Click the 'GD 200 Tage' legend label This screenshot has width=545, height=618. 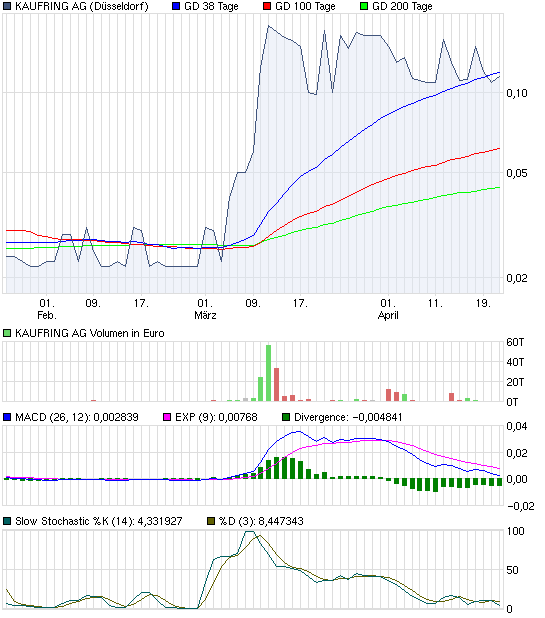pos(402,7)
